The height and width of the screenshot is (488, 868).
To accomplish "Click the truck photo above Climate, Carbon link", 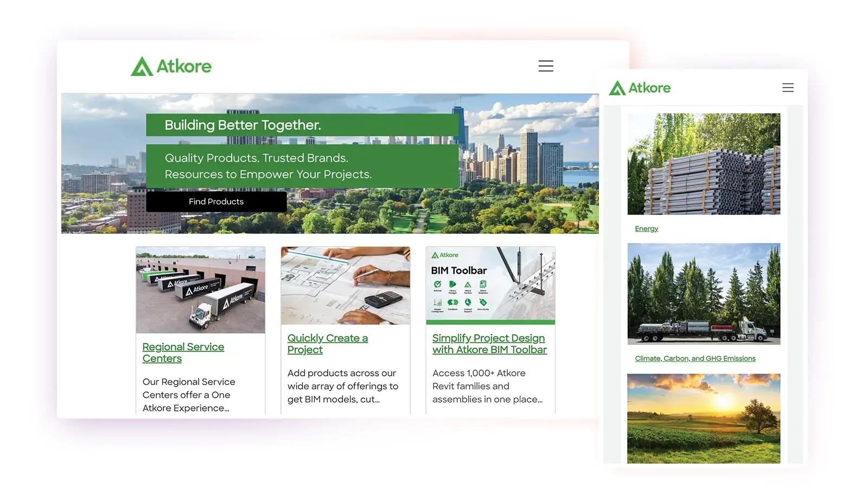I will tap(704, 294).
